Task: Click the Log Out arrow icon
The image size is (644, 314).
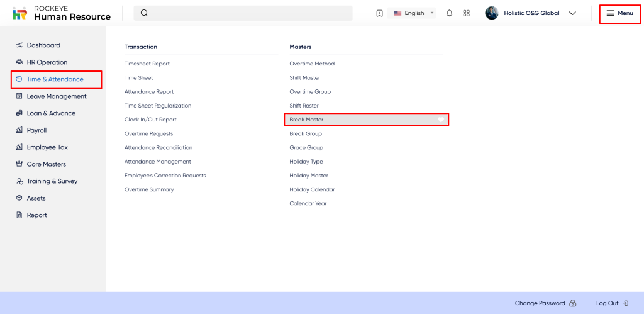Action: tap(625, 303)
